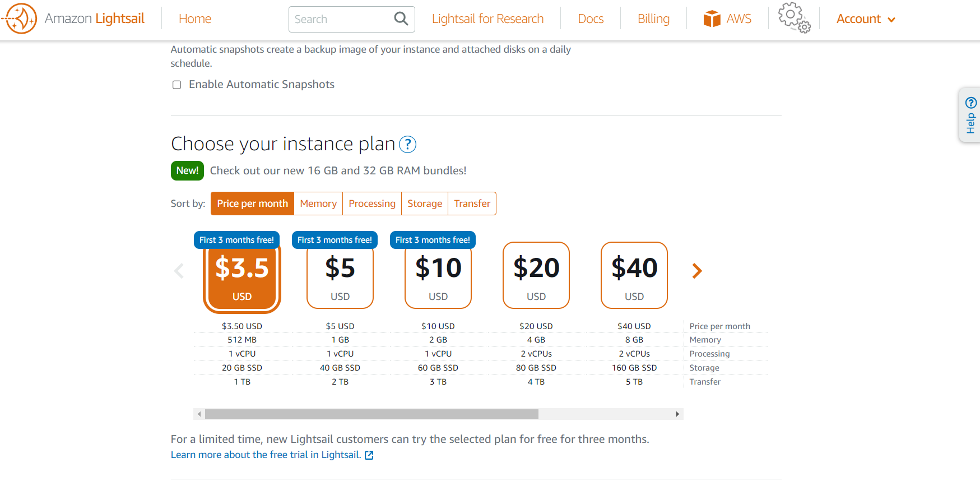Enable Automatic Snapshots checkbox
This screenshot has width=980, height=490.
click(177, 85)
